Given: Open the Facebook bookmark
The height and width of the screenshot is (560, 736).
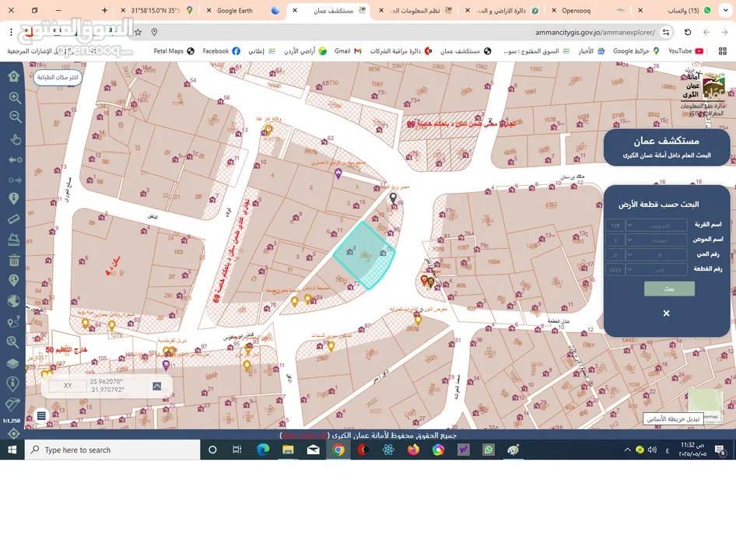Looking at the screenshot, I should pyautogui.click(x=221, y=51).
